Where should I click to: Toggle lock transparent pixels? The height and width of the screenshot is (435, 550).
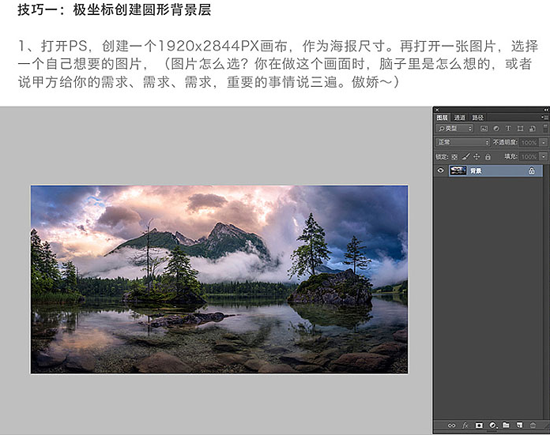pos(454,157)
